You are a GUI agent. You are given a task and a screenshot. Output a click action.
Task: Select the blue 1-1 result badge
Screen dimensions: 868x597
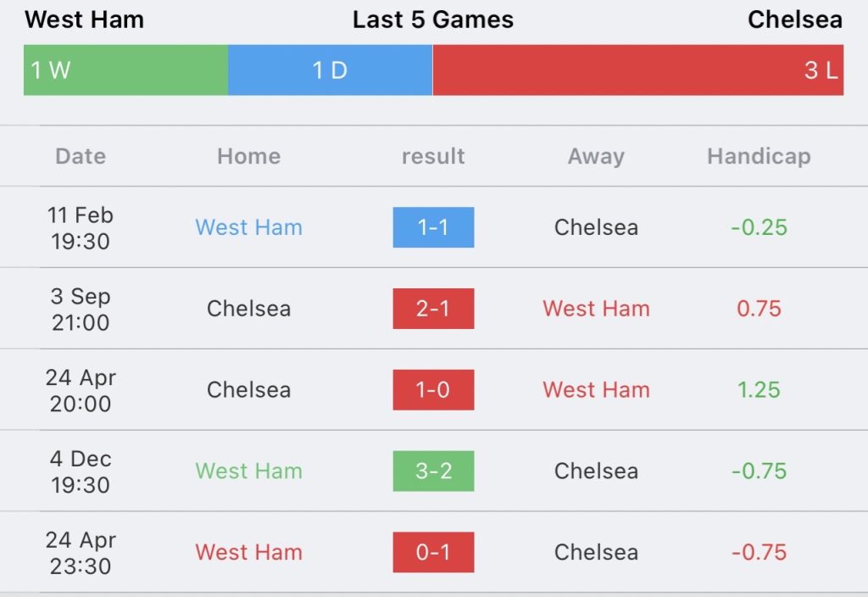tap(433, 227)
